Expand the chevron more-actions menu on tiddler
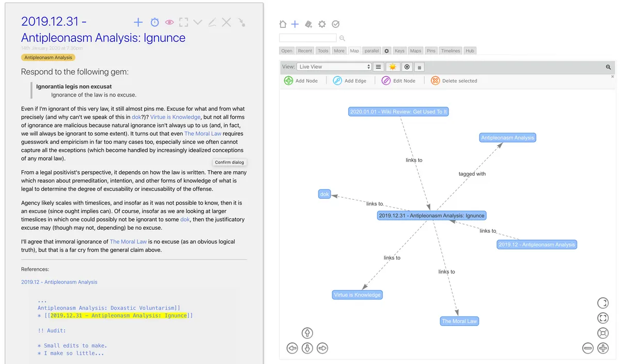 click(x=197, y=22)
